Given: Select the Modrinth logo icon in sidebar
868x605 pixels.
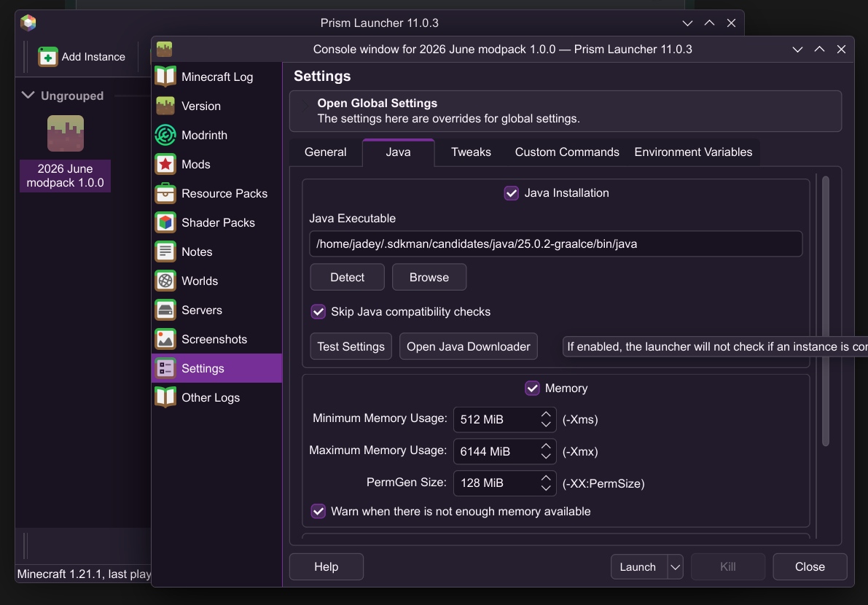Looking at the screenshot, I should 165,135.
